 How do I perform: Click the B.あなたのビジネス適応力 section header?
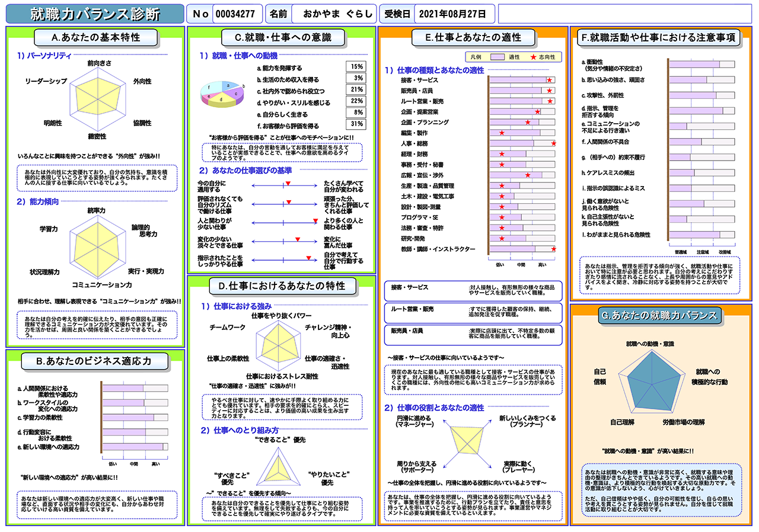tap(94, 360)
